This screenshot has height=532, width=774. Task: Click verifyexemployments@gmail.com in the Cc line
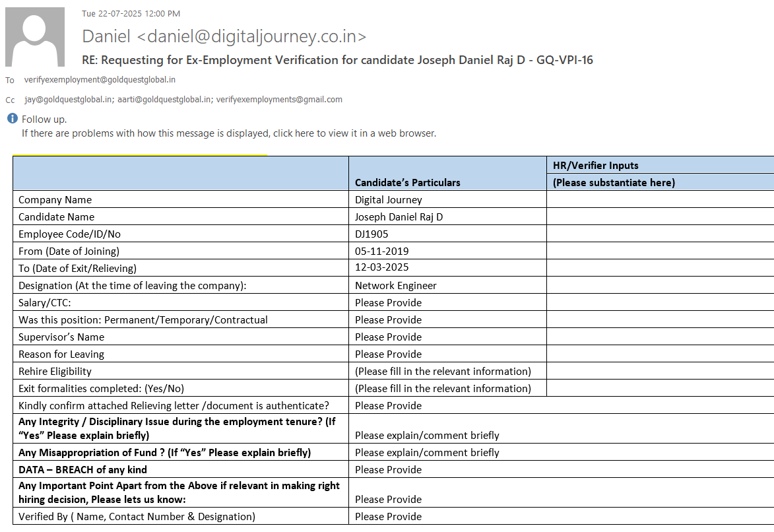click(x=279, y=99)
